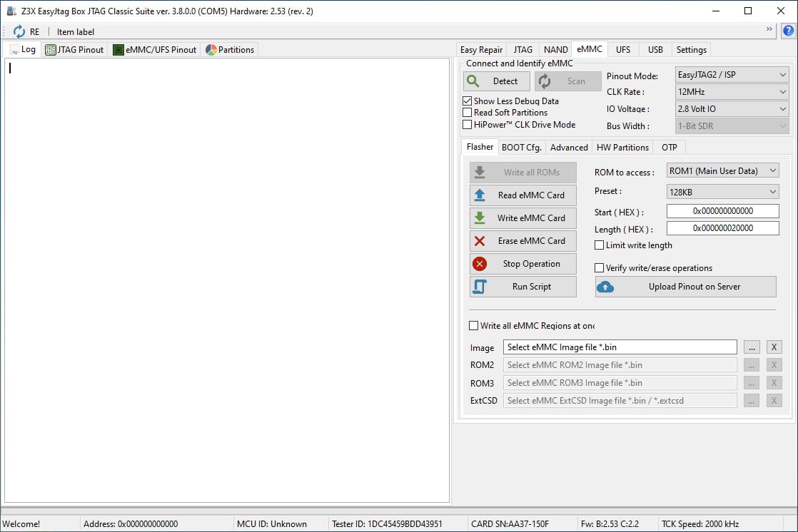This screenshot has height=532, width=798.
Task: Open the CLK Rate dropdown
Action: pyautogui.click(x=732, y=92)
